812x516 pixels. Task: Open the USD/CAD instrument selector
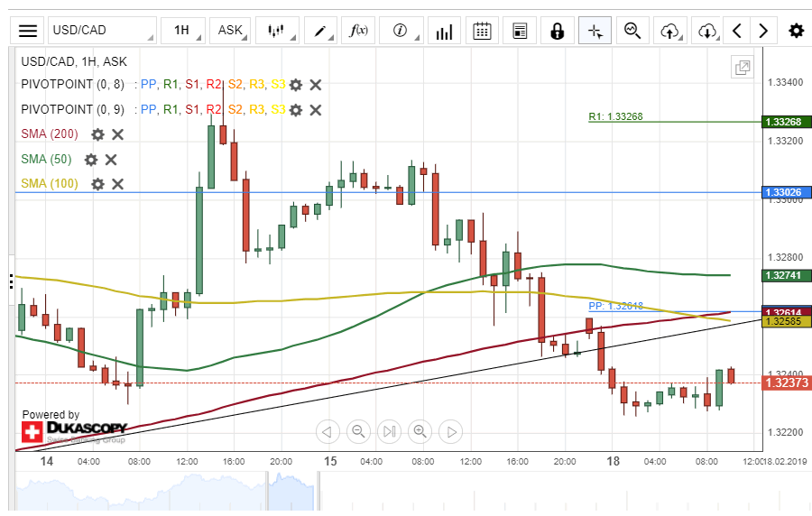[102, 31]
